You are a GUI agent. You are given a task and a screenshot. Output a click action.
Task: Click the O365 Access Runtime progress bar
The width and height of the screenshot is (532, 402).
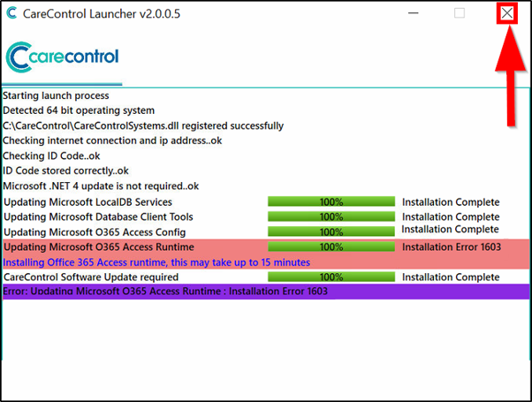331,247
